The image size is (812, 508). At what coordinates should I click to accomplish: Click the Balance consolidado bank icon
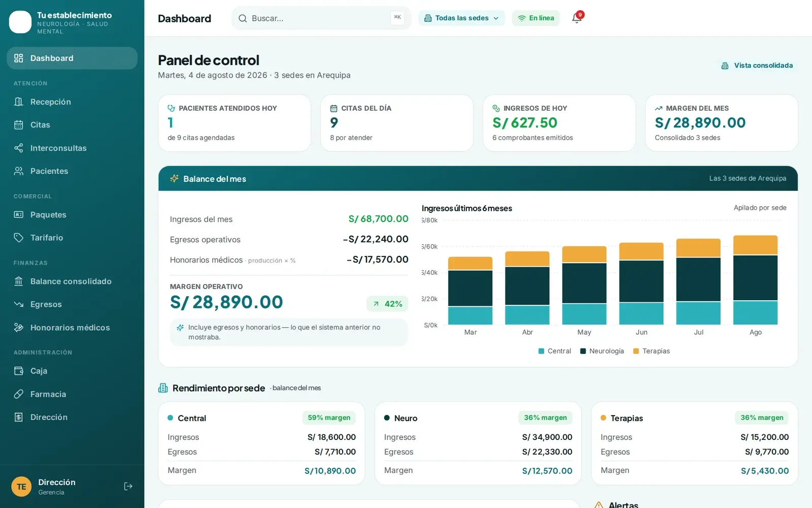pyautogui.click(x=19, y=281)
